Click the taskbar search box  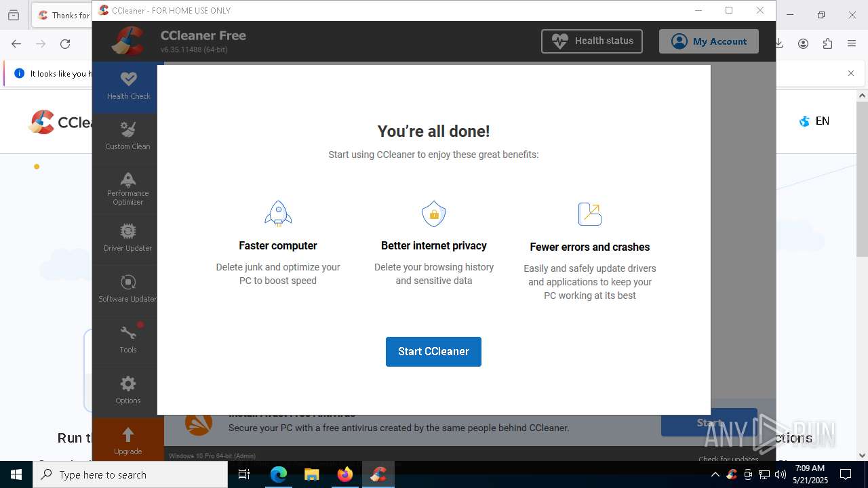pyautogui.click(x=130, y=474)
